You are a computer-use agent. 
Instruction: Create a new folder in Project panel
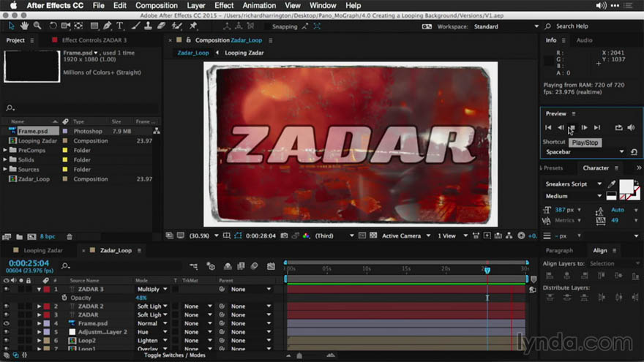coord(19,236)
